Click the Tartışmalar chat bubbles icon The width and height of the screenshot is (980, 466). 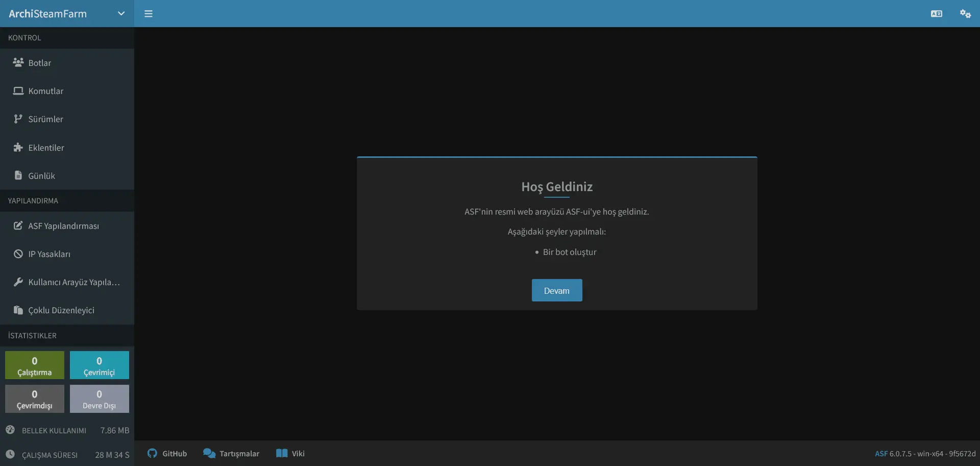tap(209, 453)
